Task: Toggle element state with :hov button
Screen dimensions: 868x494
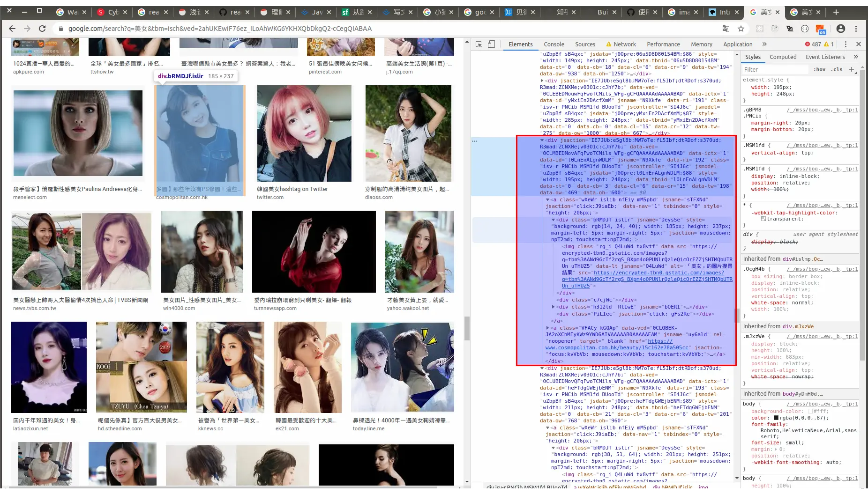Action: coord(820,69)
